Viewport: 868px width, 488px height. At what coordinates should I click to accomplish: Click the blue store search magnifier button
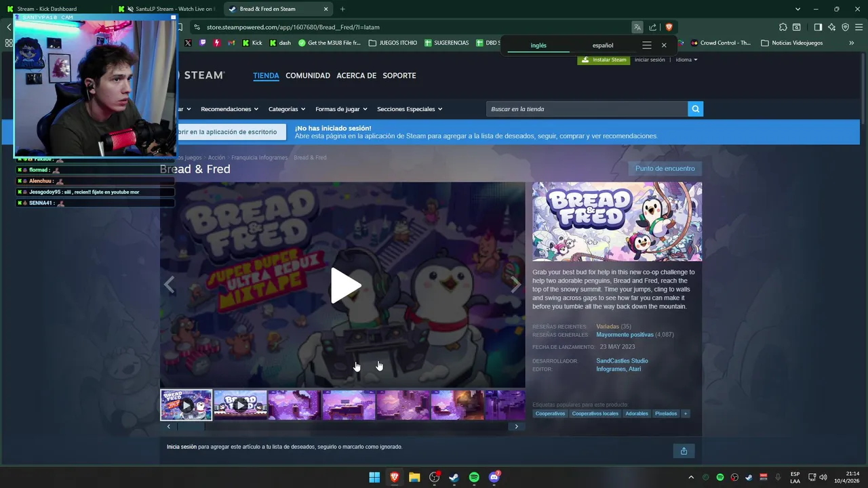[x=696, y=109]
